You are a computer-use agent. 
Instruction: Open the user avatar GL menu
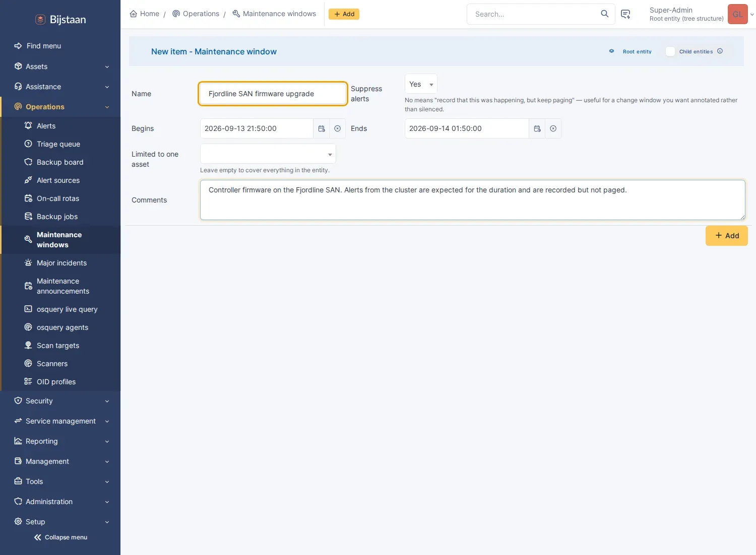point(738,14)
